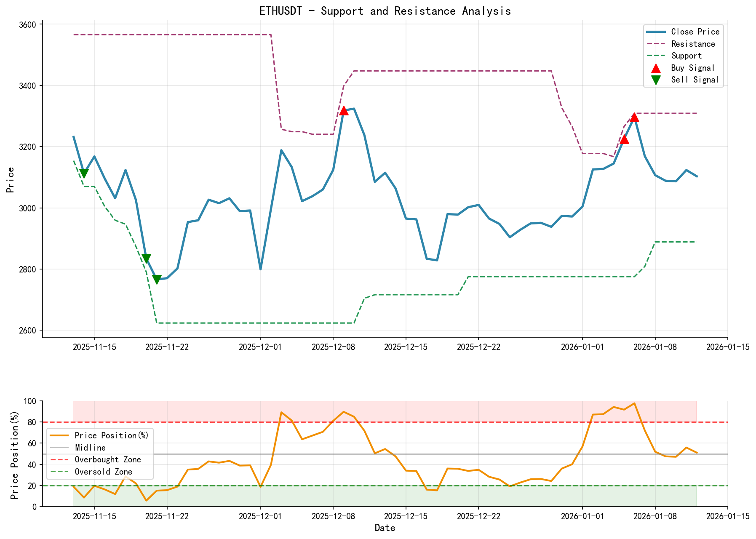Click the red Buy Signal triangle in legend
The image size is (756, 539).
(x=655, y=67)
